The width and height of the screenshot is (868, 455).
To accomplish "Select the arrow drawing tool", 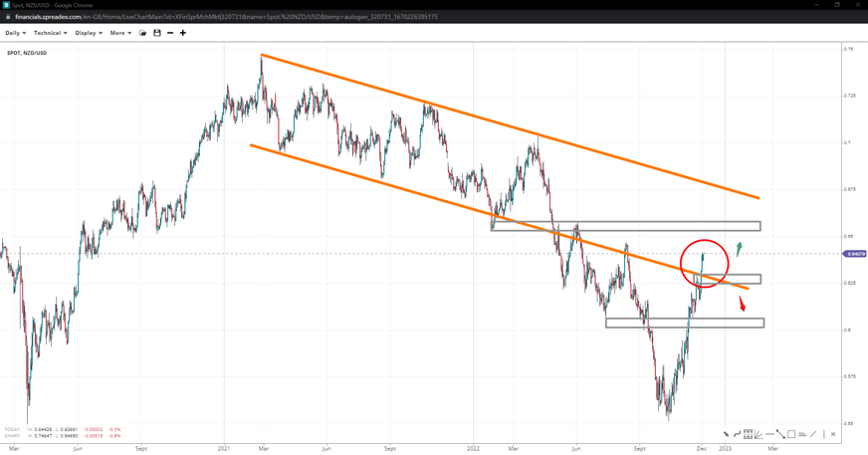I will pyautogui.click(x=726, y=434).
